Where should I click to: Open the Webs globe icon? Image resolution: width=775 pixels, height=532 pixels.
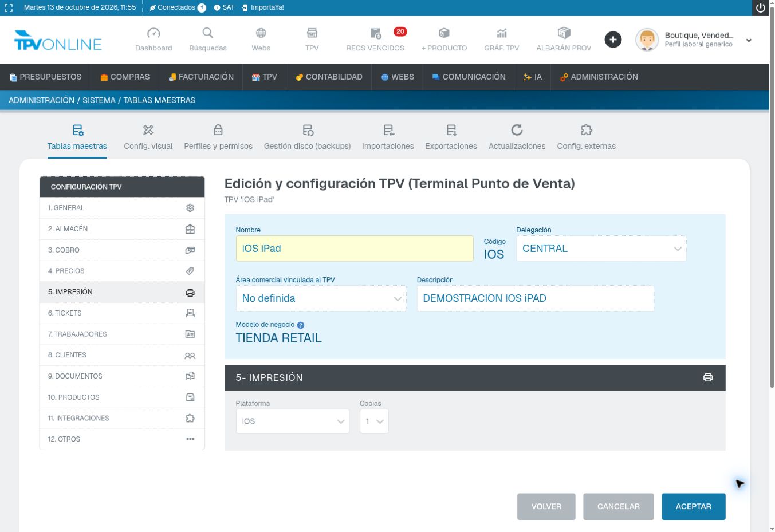tap(261, 33)
